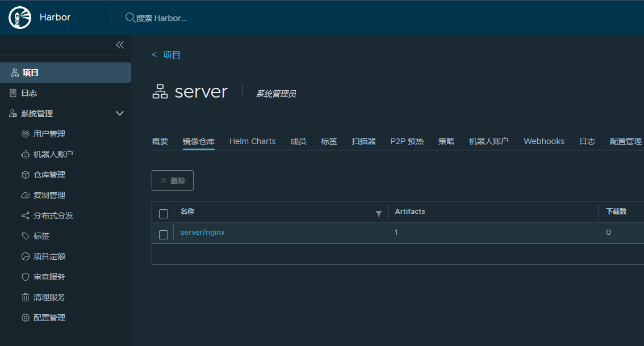Image resolution: width=644 pixels, height=346 pixels.
Task: Open 用户管理 via its users icon
Action: 25,134
